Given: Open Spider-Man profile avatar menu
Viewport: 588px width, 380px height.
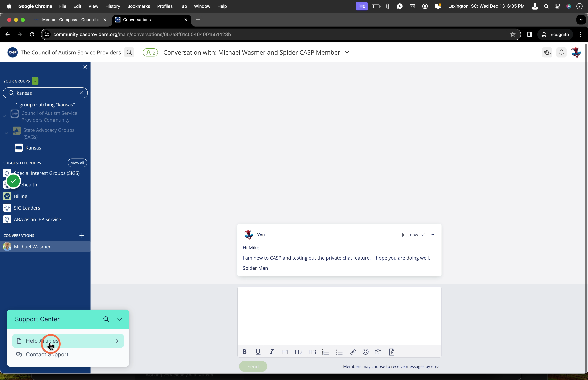Looking at the screenshot, I should (576, 52).
